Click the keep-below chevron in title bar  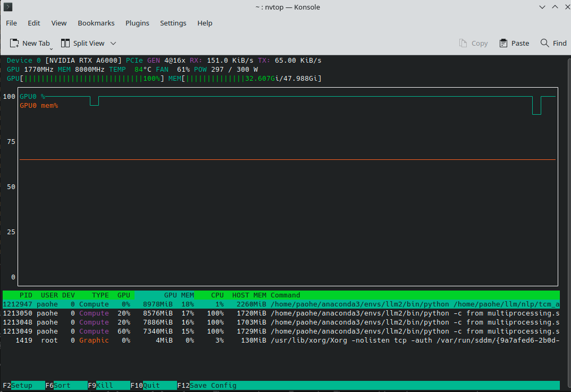(542, 7)
